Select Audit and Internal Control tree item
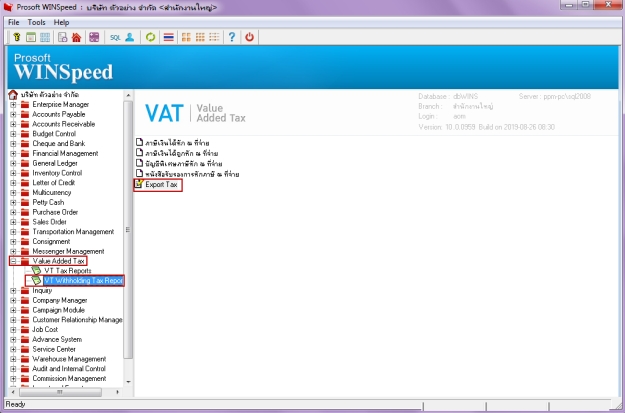The height and width of the screenshot is (413, 625). pyautogui.click(x=69, y=369)
